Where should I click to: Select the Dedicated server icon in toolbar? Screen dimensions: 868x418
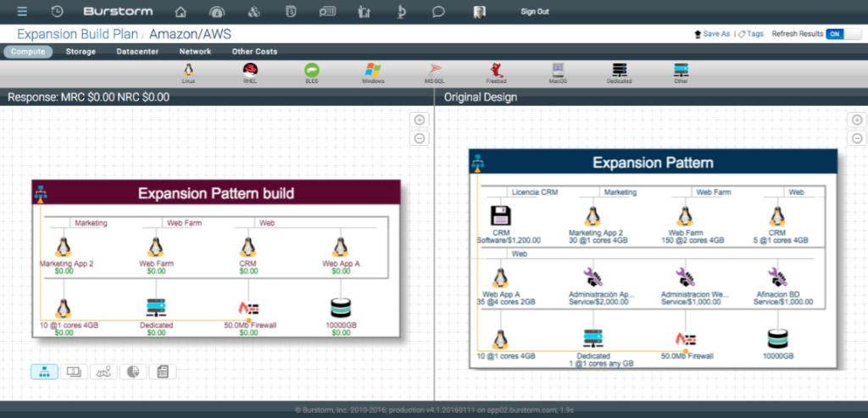619,71
